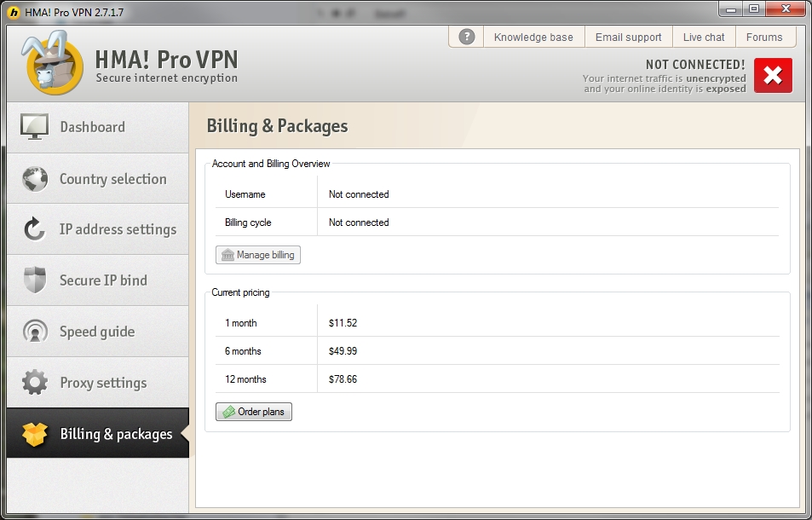
Task: Click the Speed guide signal icon
Action: click(35, 331)
